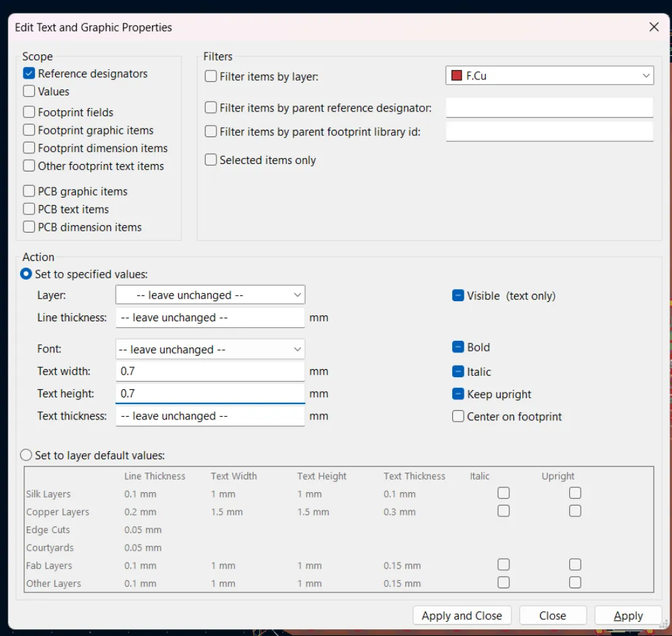Screen dimensions: 672x636
Task: Toggle Italic checkbox for Silk Layers defaults
Action: point(503,493)
